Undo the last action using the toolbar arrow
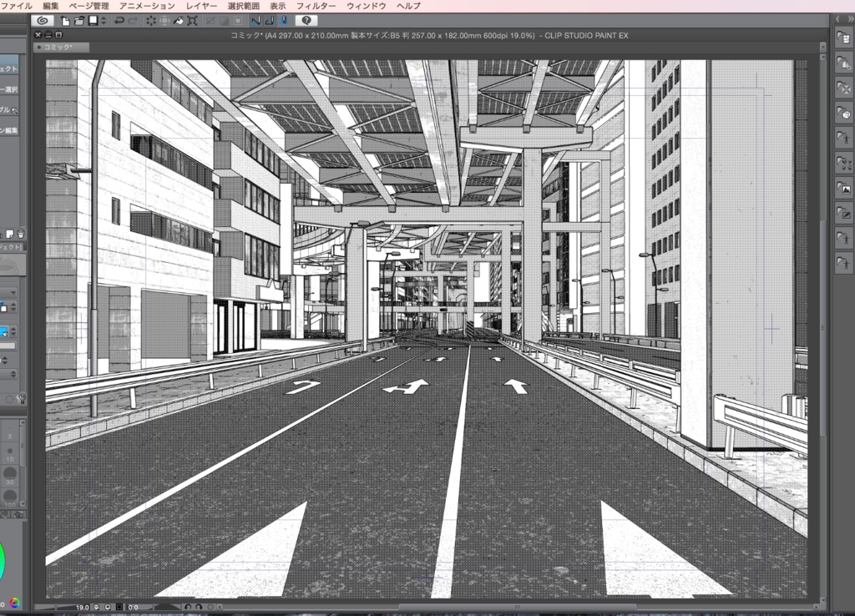855x616 pixels. (118, 21)
